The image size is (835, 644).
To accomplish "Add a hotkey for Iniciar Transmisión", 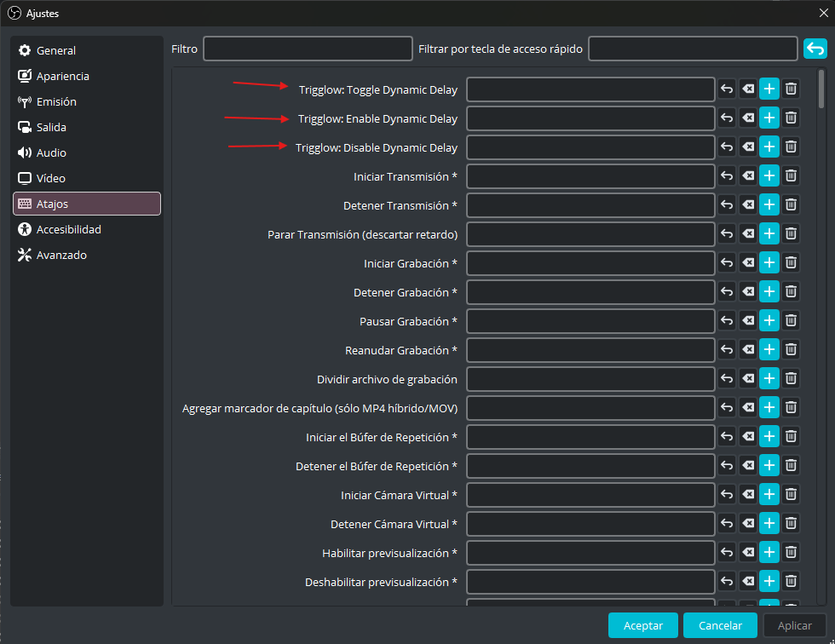I will (x=769, y=175).
